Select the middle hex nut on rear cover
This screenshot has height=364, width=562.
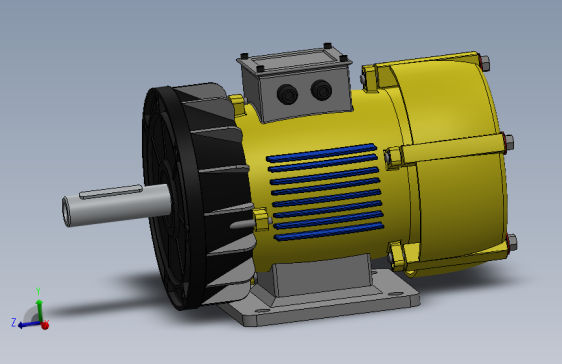pos(509,142)
